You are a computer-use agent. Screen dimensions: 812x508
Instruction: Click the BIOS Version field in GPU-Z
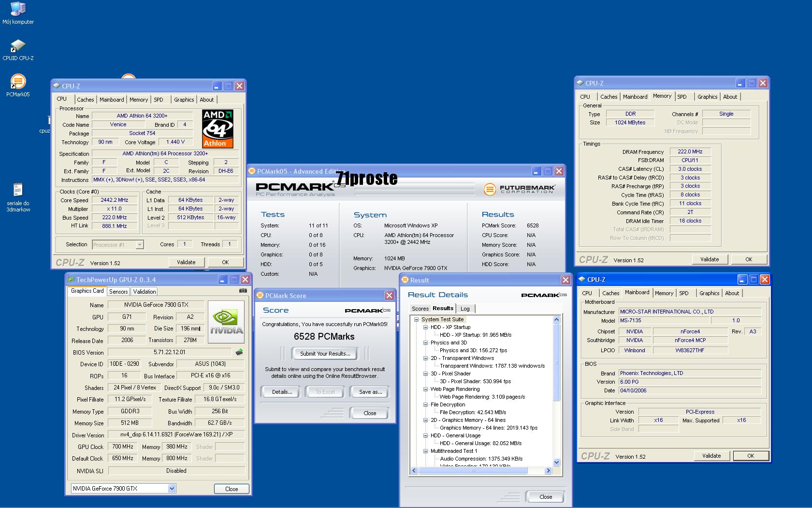(x=170, y=352)
